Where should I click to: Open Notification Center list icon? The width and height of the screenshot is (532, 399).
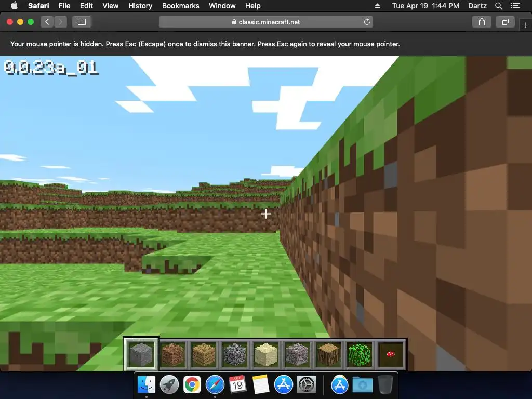click(515, 6)
